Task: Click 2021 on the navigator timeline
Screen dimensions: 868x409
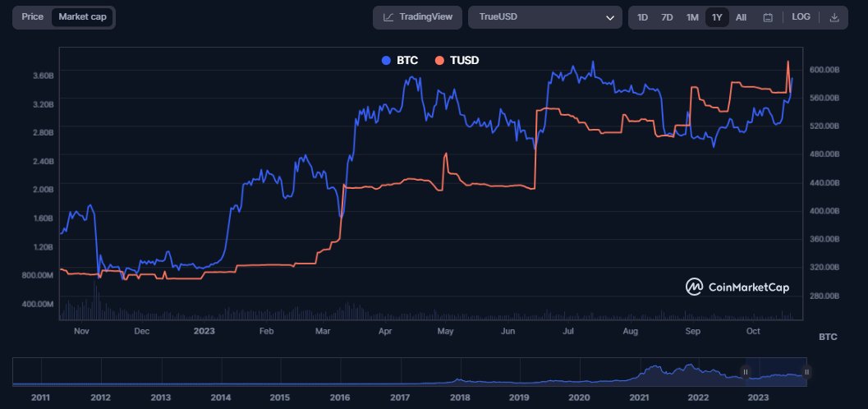Action: [640, 398]
